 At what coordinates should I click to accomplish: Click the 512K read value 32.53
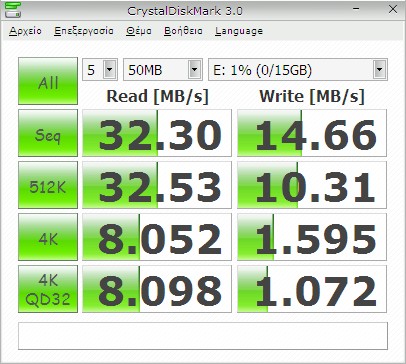157,185
